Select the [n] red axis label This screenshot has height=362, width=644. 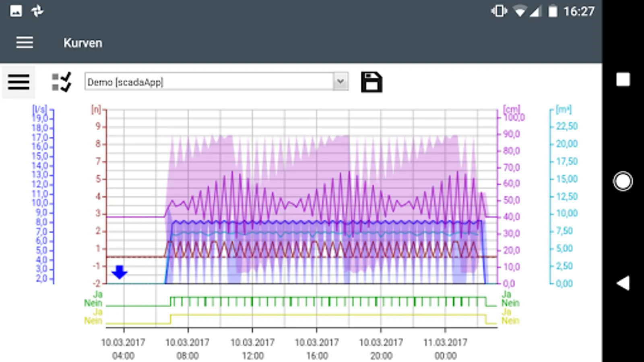click(96, 109)
